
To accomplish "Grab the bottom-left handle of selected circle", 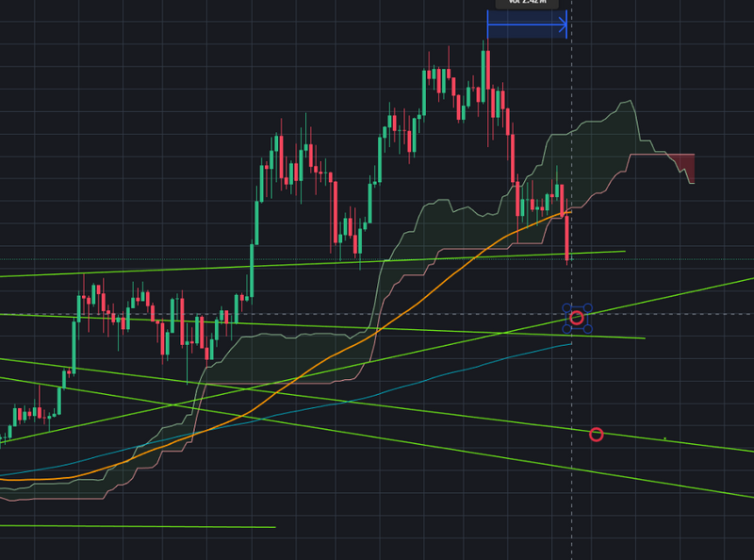I will 565,329.
